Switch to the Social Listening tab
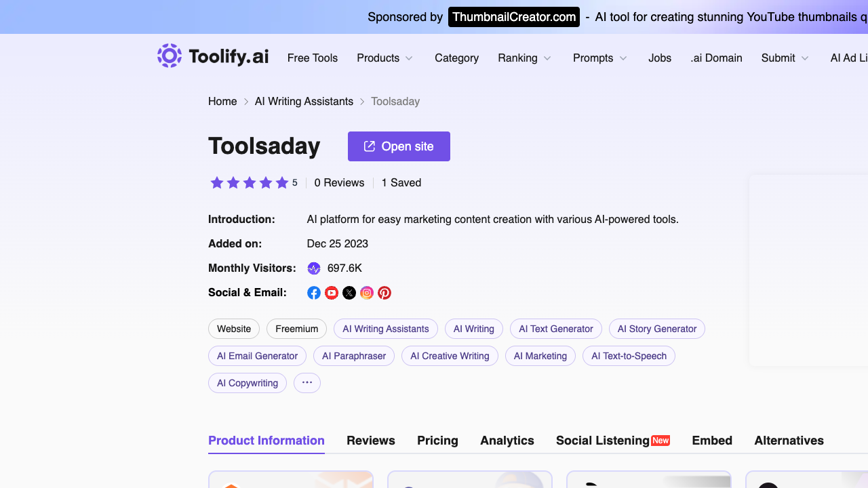 [613, 441]
